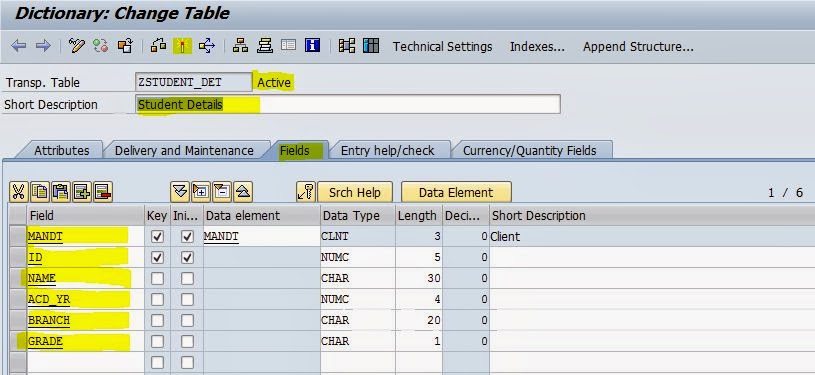This screenshot has height=375, width=815.
Task: Switch Active/Inactive version icon
Action: (100, 46)
